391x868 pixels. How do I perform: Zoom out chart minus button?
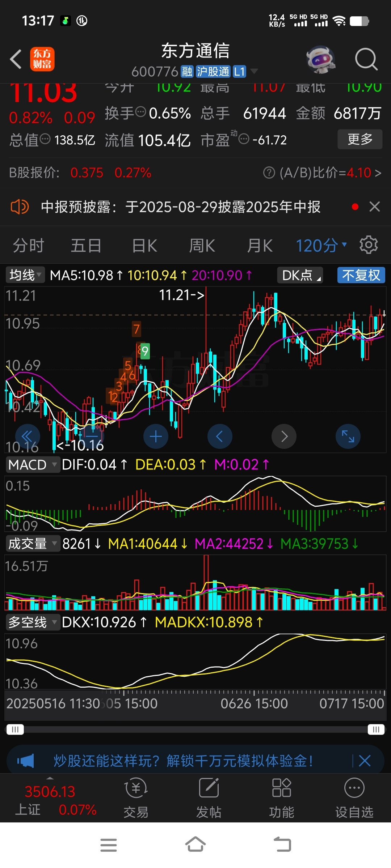point(92,437)
